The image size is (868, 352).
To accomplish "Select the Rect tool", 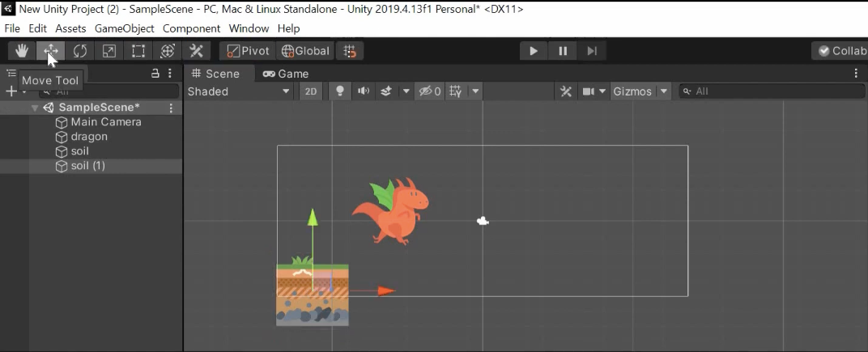I will [x=138, y=51].
